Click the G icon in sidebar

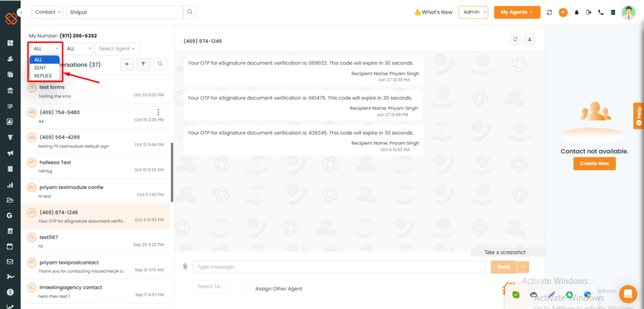click(10, 215)
